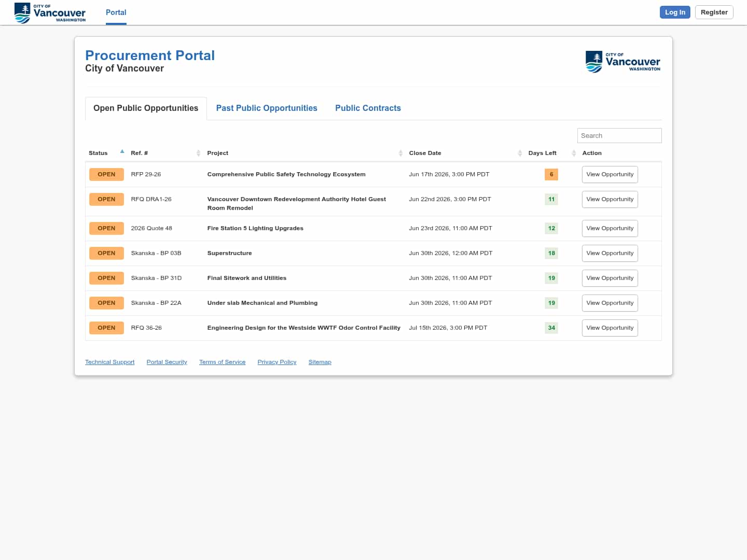This screenshot has height=560, width=747.
Task: Sort by Days Left column sort icon
Action: pos(574,153)
